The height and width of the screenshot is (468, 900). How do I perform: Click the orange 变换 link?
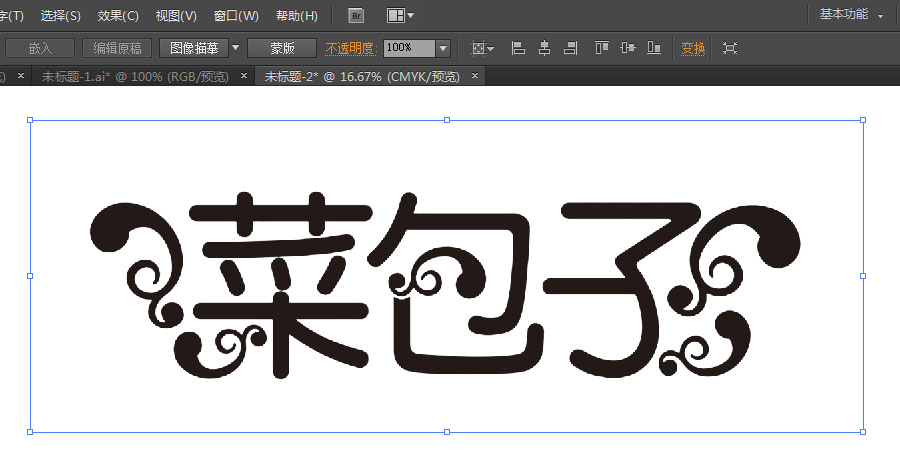(x=693, y=48)
